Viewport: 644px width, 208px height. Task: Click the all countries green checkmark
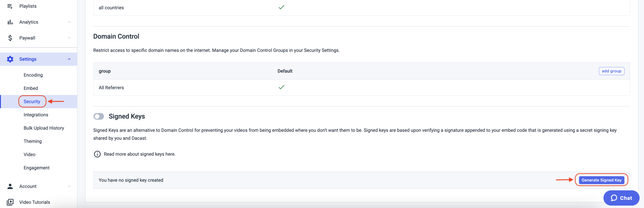click(x=281, y=7)
